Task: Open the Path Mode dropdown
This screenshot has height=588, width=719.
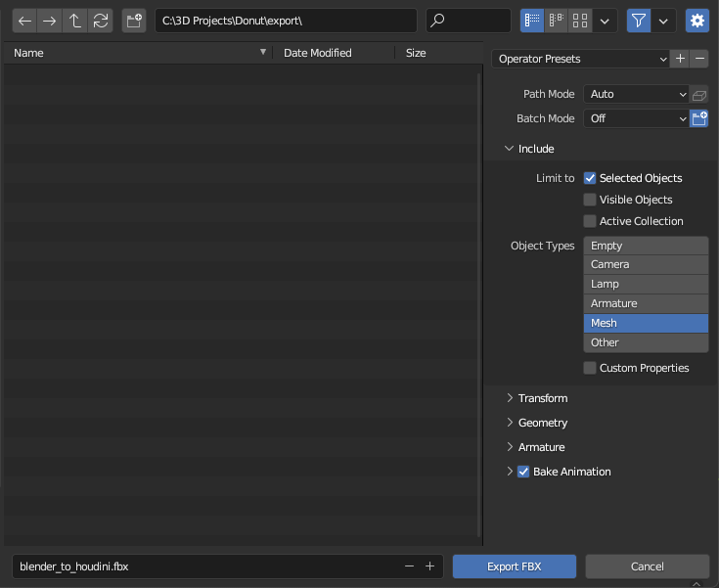Action: pos(638,94)
